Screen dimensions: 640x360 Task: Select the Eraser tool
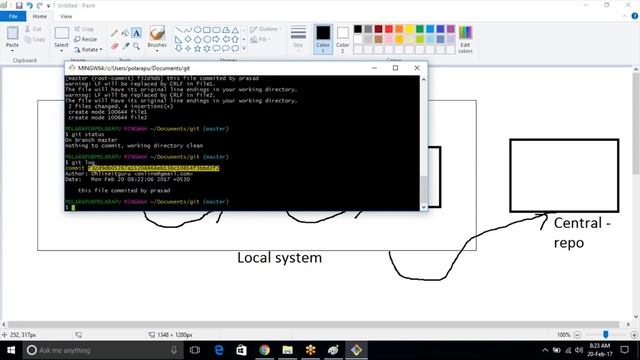[x=114, y=46]
